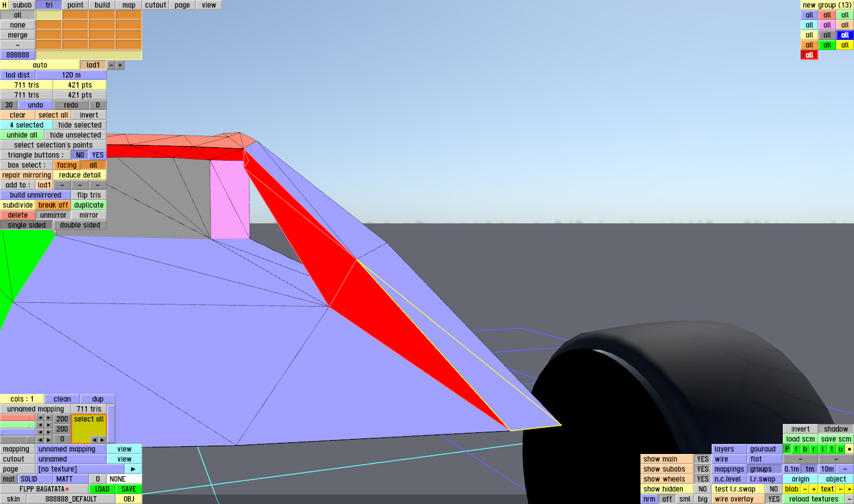The image size is (854, 504).
Task: Select the green f view button
Action: click(x=796, y=449)
